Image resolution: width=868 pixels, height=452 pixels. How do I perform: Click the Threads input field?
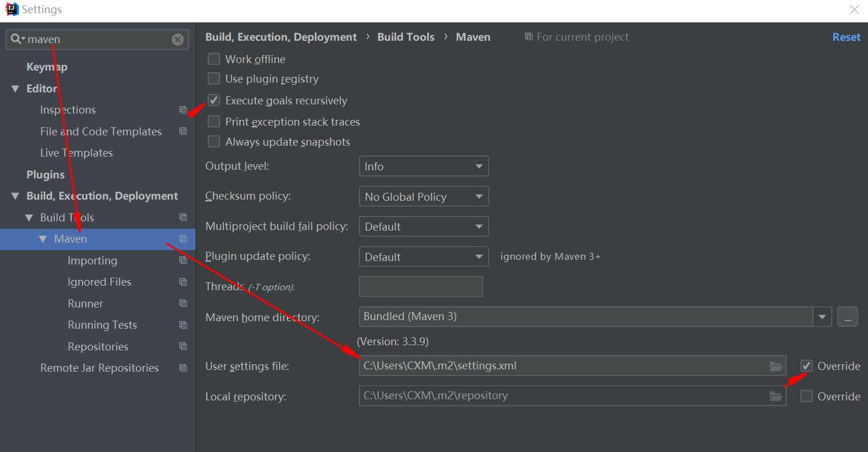421,287
